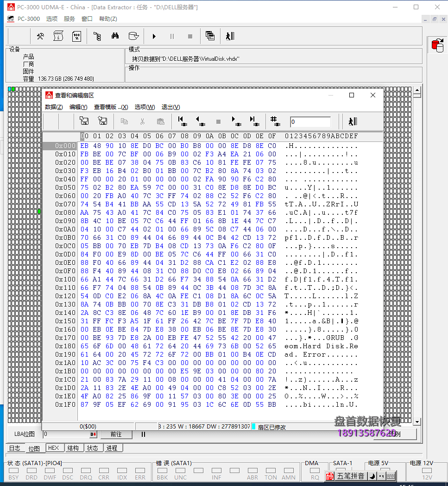Click the disk folder icon

(x=133, y=36)
